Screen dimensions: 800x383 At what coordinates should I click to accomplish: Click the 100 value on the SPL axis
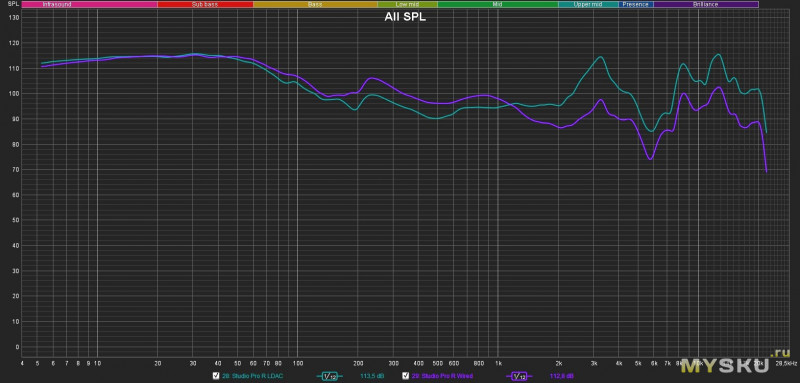[x=14, y=94]
